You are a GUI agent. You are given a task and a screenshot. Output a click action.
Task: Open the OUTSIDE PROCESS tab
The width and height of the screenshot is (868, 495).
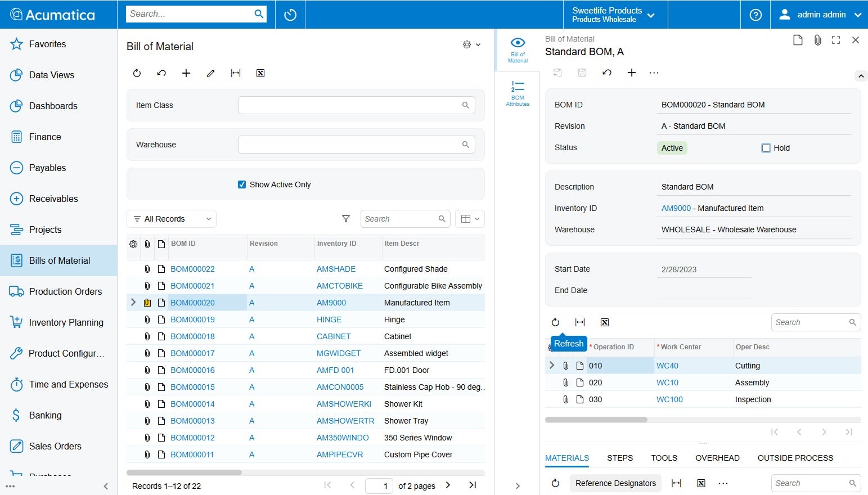(795, 458)
